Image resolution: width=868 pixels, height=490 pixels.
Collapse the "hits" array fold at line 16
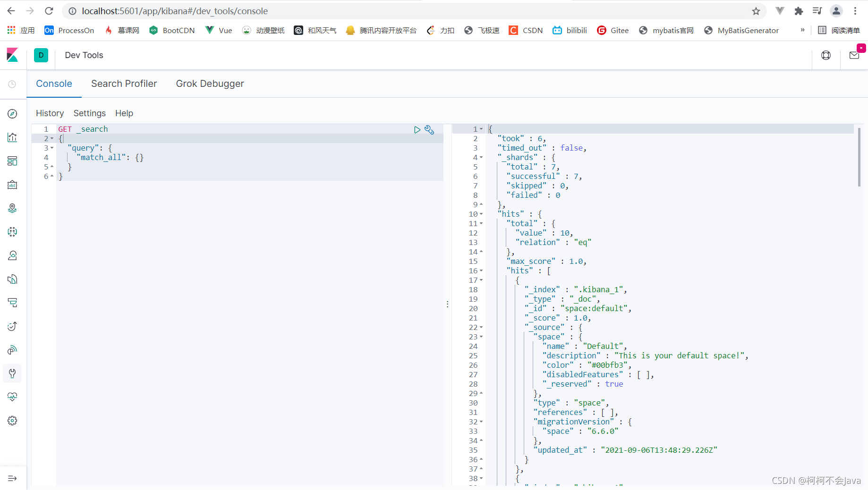click(481, 271)
